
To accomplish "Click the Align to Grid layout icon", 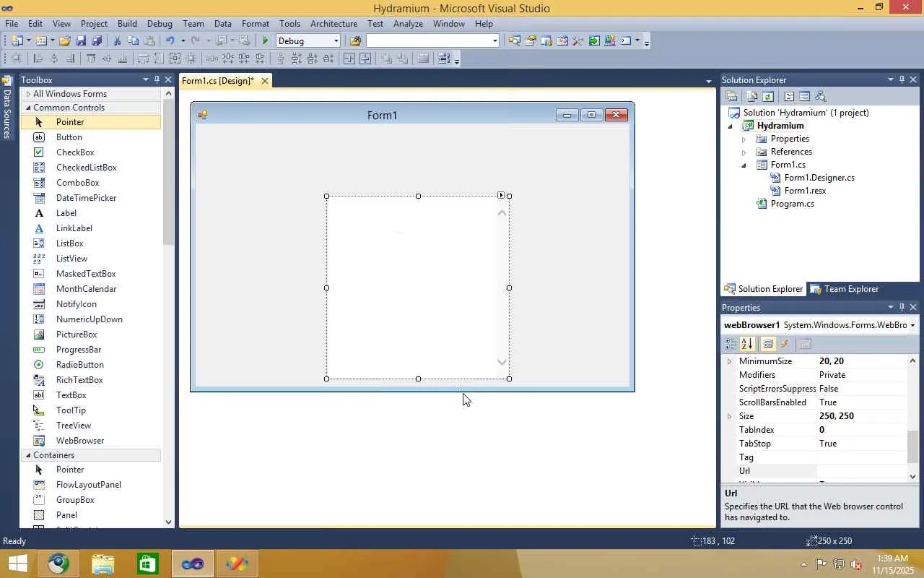I will coord(17,59).
